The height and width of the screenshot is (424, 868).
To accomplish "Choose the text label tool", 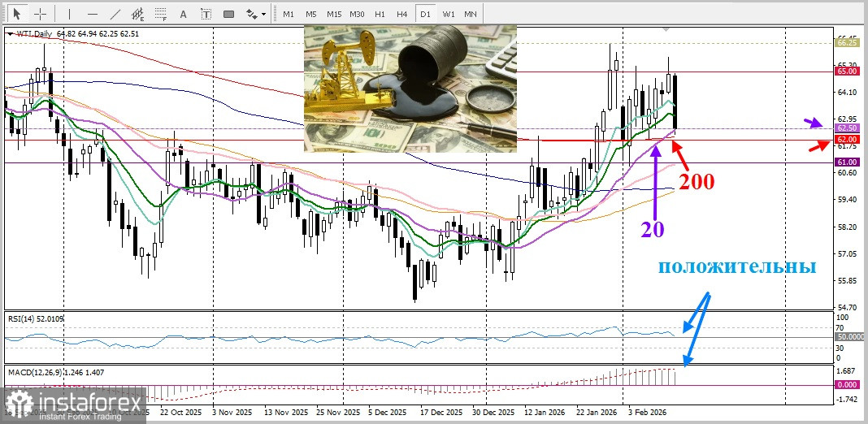I will (206, 14).
